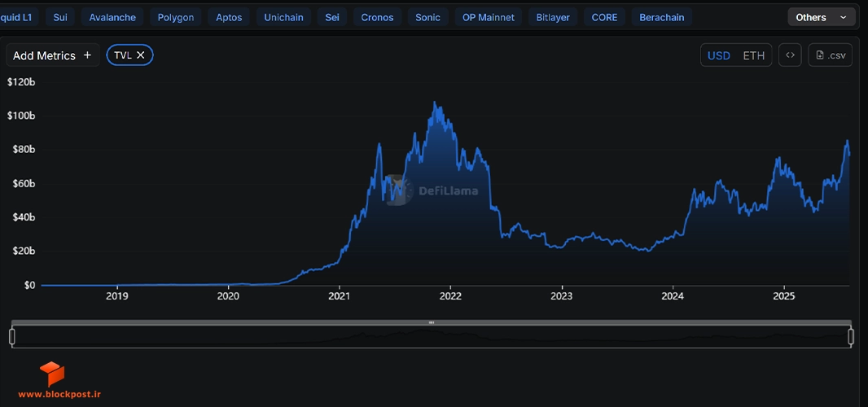Switch chart denomination to USD

718,55
